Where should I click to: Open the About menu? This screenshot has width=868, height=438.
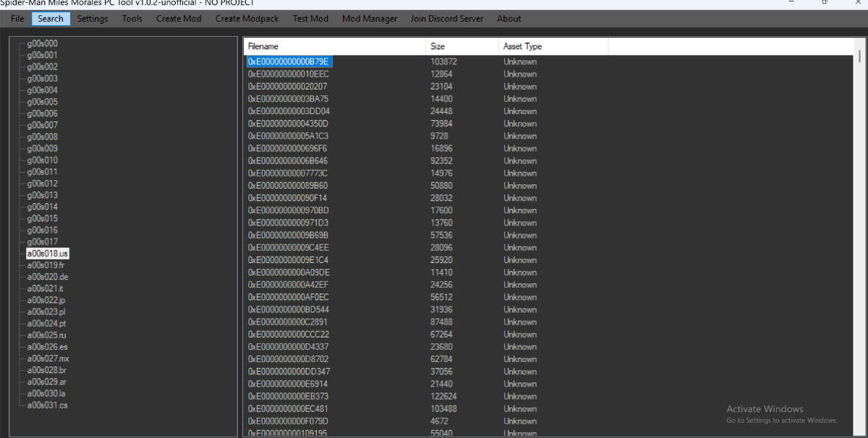click(509, 19)
